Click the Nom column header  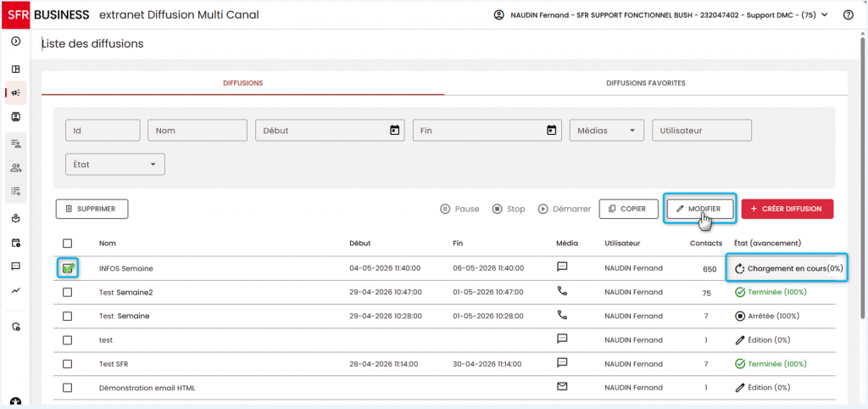pos(108,244)
